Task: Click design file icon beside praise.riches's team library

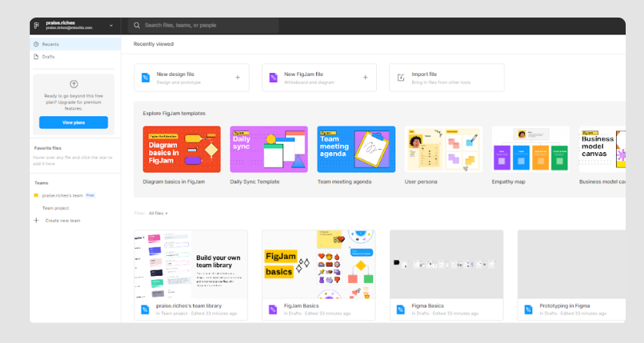Action: (146, 310)
